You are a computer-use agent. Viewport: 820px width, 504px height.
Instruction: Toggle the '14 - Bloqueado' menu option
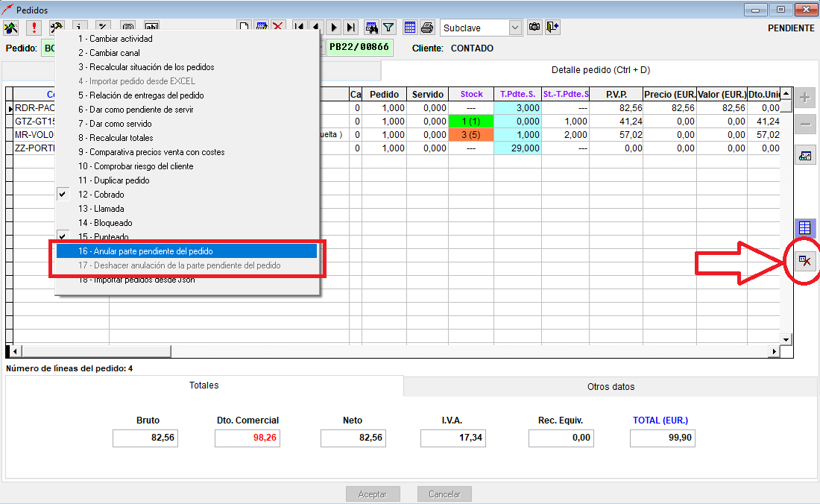(x=186, y=223)
